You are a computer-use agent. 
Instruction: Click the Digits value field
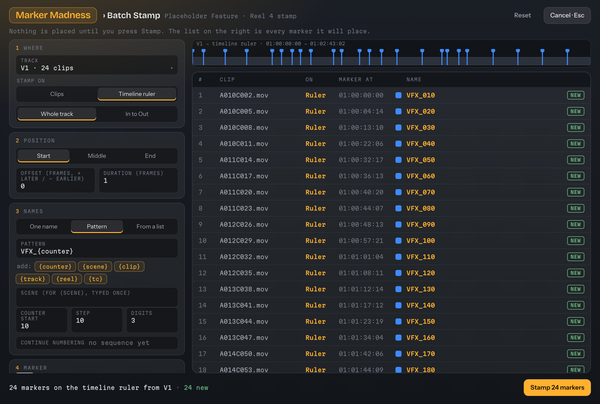point(152,320)
